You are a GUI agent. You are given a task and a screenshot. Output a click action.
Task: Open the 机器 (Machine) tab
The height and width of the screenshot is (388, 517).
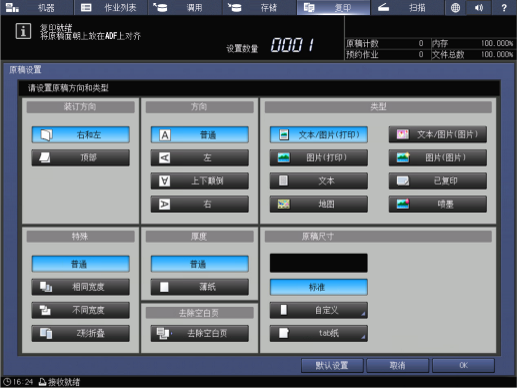[37, 7]
